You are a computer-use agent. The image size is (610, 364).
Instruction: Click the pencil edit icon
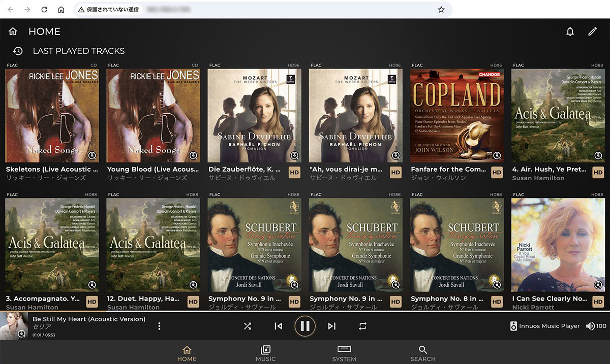(x=592, y=31)
